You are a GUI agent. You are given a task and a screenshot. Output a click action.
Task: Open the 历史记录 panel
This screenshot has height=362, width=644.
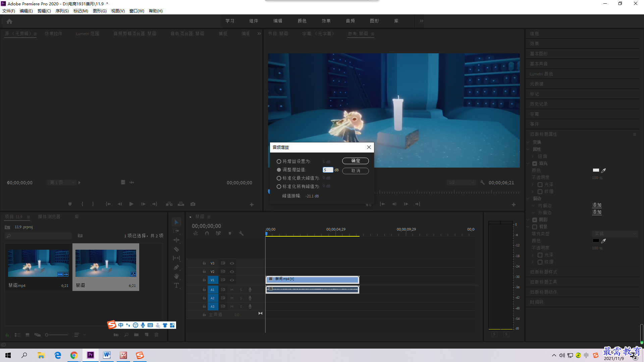pos(539,104)
